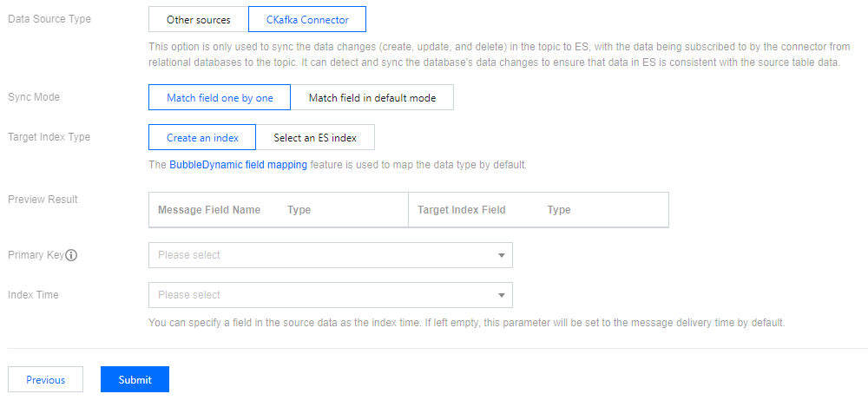This screenshot has width=868, height=407.
Task: Click the Type header beside Message Field Name
Action: click(299, 210)
